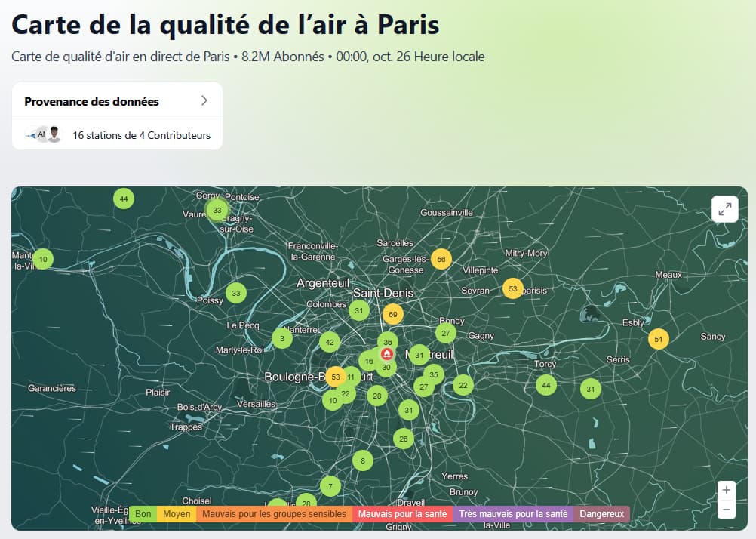Viewport: 756px width, 539px height.
Task: Click the red home location marker
Action: tap(387, 353)
